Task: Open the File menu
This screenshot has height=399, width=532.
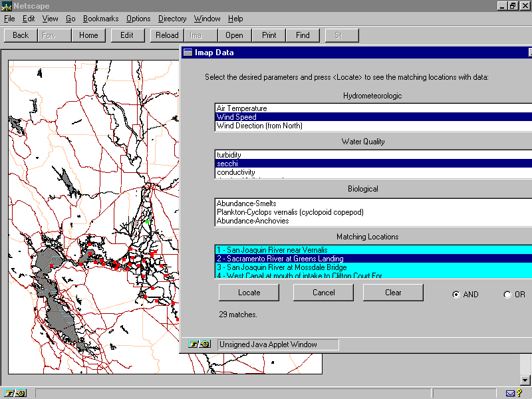Action: (9, 19)
